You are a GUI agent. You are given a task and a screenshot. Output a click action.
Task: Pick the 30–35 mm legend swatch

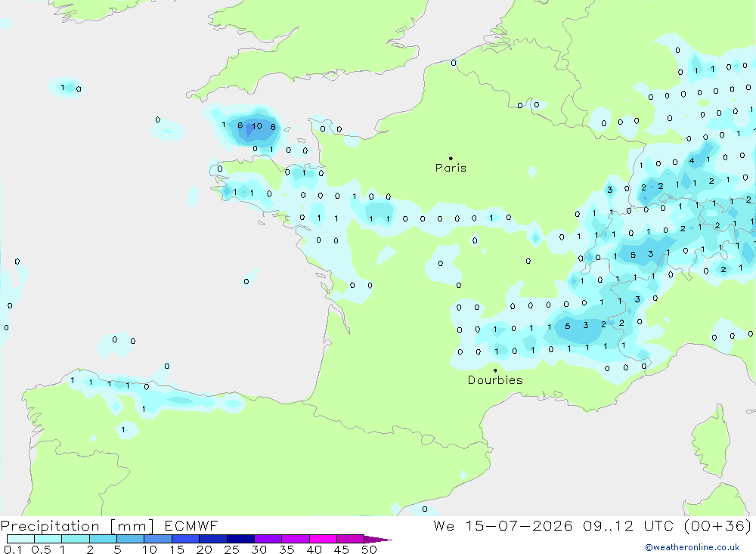click(x=268, y=539)
